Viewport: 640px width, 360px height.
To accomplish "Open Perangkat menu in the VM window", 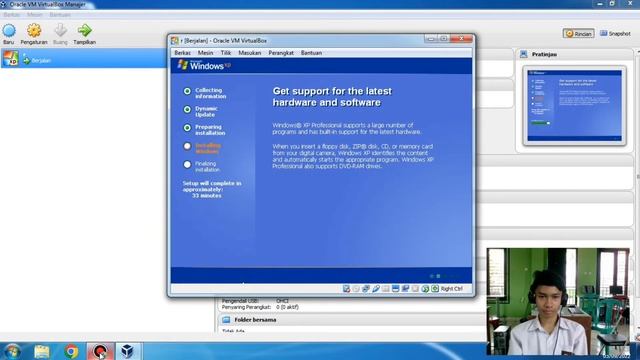I will (281, 53).
